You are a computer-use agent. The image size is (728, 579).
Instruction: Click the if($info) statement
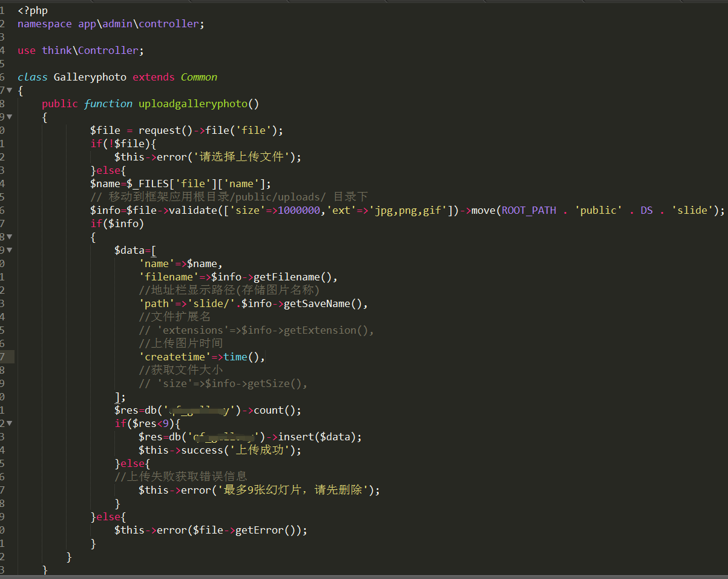[x=117, y=223]
